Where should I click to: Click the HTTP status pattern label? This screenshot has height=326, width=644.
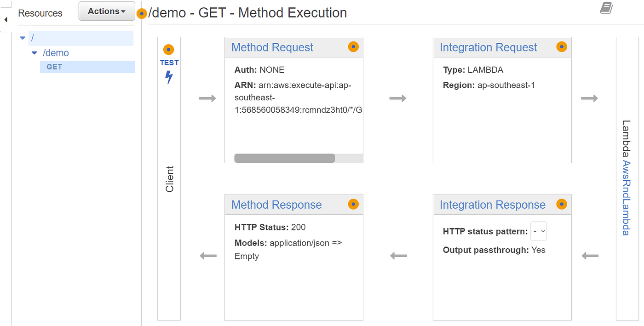(x=485, y=231)
